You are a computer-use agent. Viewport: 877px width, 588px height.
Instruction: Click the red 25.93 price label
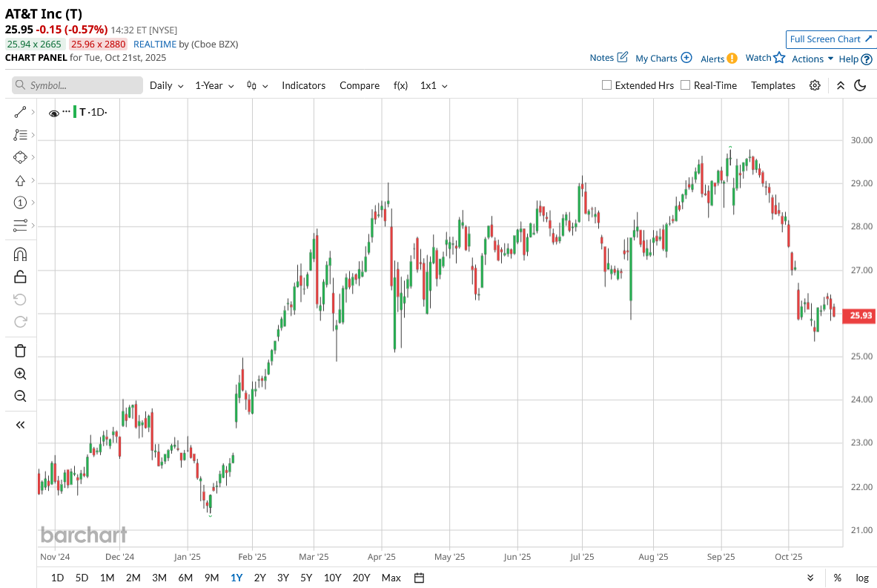tap(860, 316)
